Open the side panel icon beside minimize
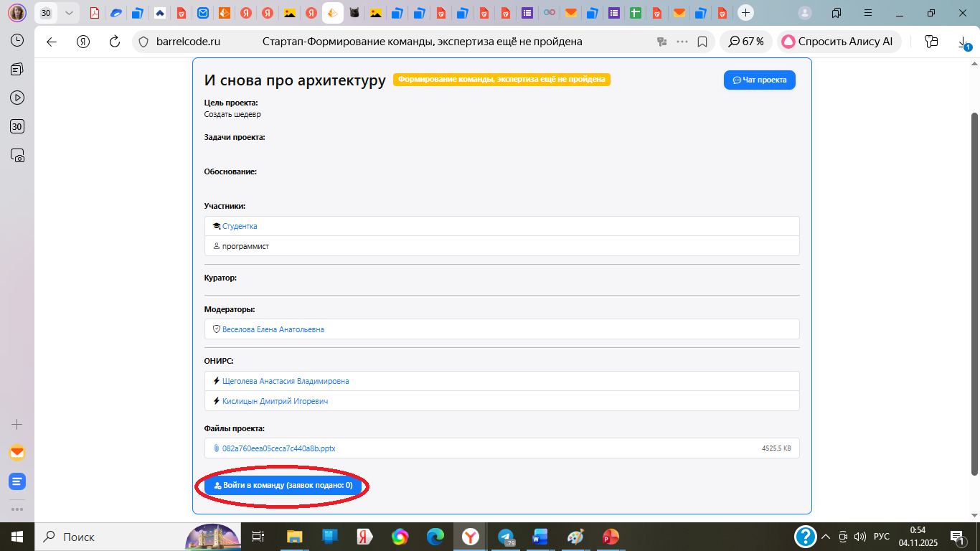This screenshot has height=551, width=980. pyautogui.click(x=837, y=13)
